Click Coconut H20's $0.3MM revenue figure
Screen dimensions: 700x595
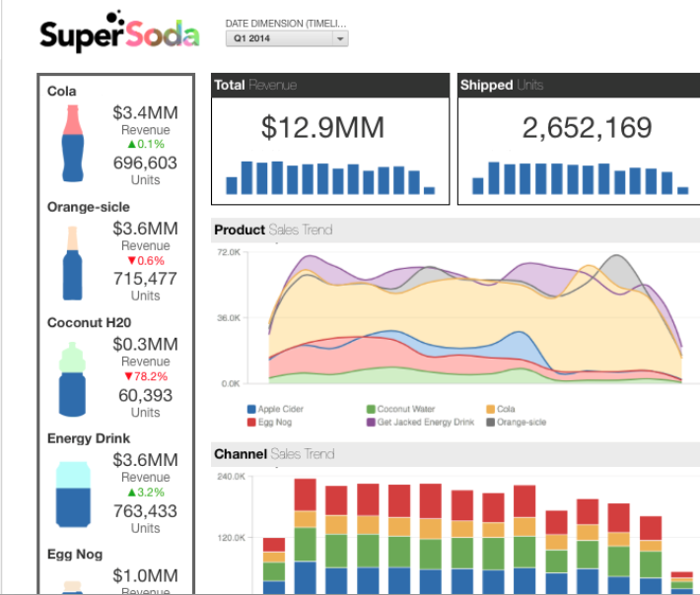coord(145,345)
